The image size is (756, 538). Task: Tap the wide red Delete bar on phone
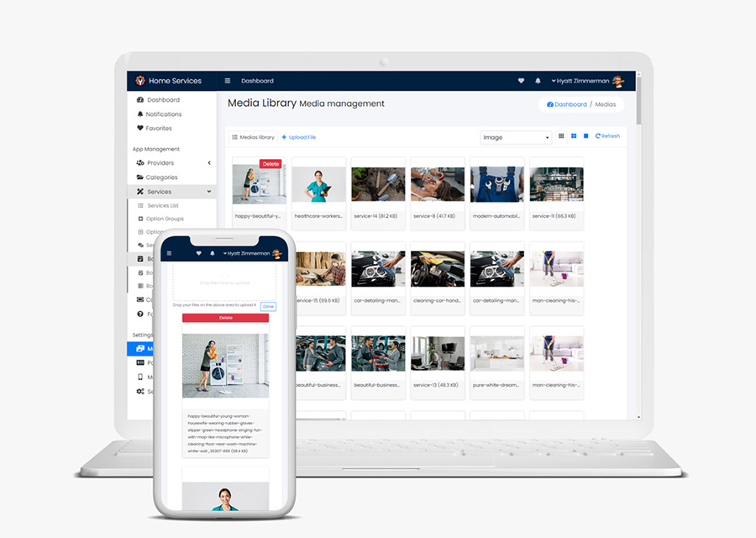(226, 318)
